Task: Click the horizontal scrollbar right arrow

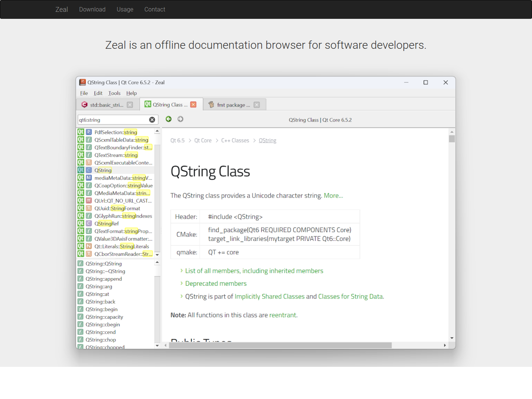Action: [445, 345]
